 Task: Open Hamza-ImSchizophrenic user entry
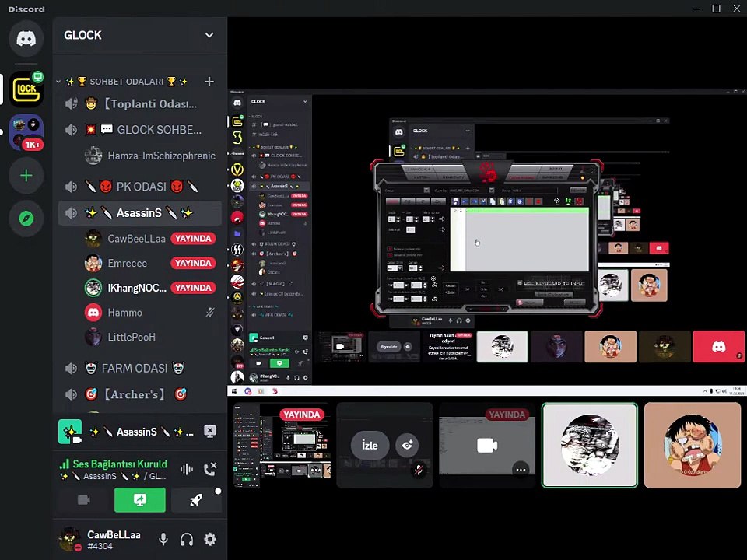pyautogui.click(x=152, y=156)
